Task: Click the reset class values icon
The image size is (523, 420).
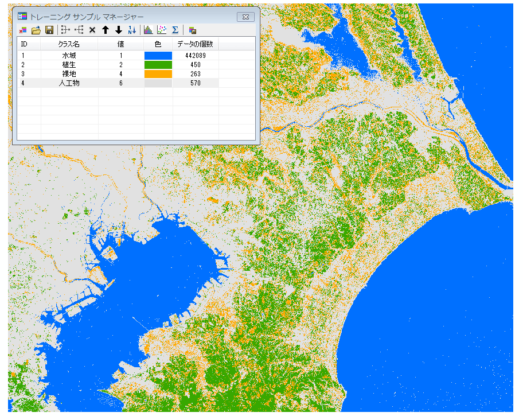Action: point(132,30)
